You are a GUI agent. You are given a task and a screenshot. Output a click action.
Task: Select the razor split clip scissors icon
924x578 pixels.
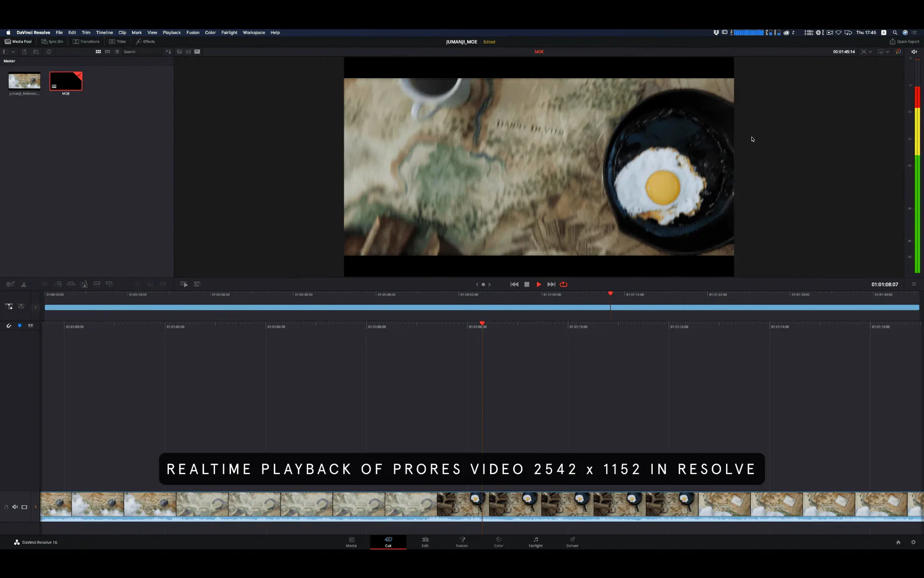24,285
